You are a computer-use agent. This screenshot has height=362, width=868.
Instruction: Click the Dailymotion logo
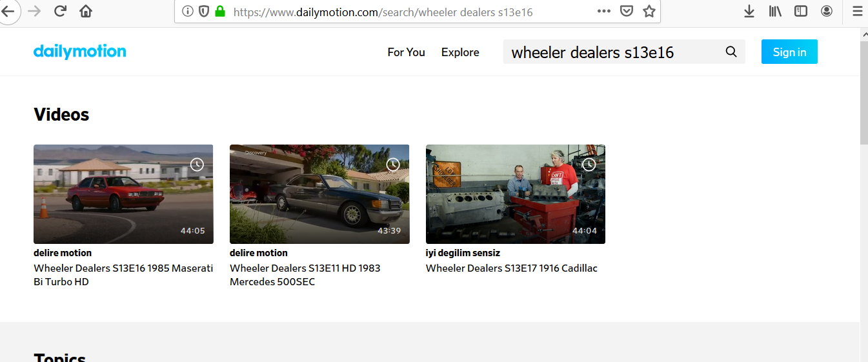click(x=80, y=51)
